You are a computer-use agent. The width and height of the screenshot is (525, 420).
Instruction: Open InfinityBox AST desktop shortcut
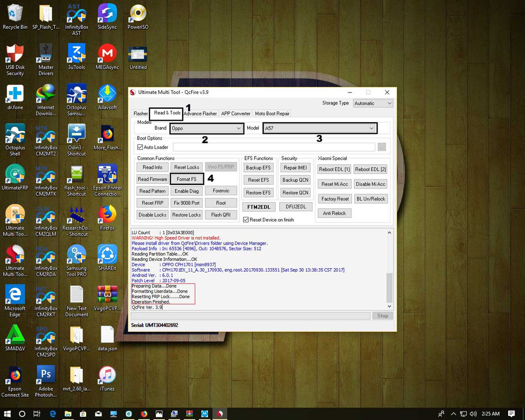pos(76,19)
